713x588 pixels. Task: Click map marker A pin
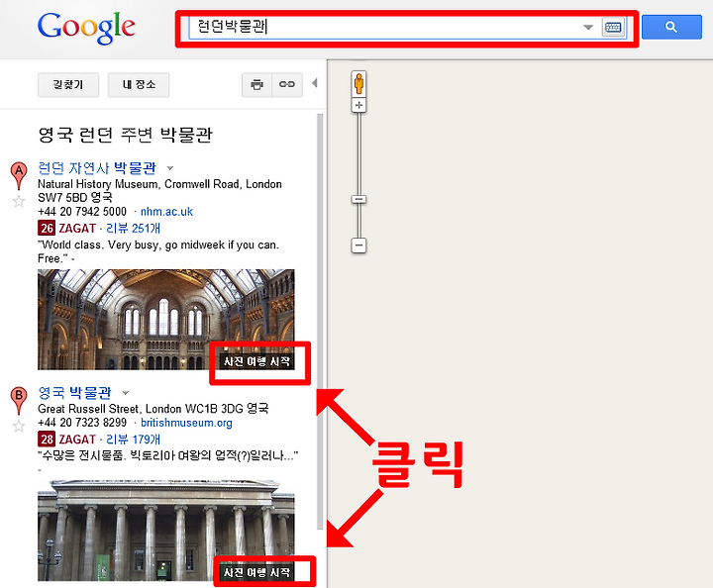pyautogui.click(x=19, y=175)
